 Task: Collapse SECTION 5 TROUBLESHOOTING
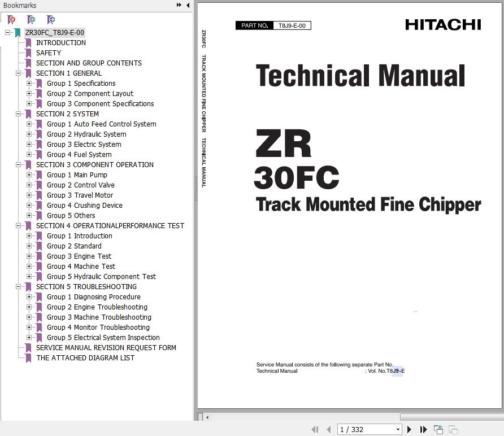(x=18, y=286)
